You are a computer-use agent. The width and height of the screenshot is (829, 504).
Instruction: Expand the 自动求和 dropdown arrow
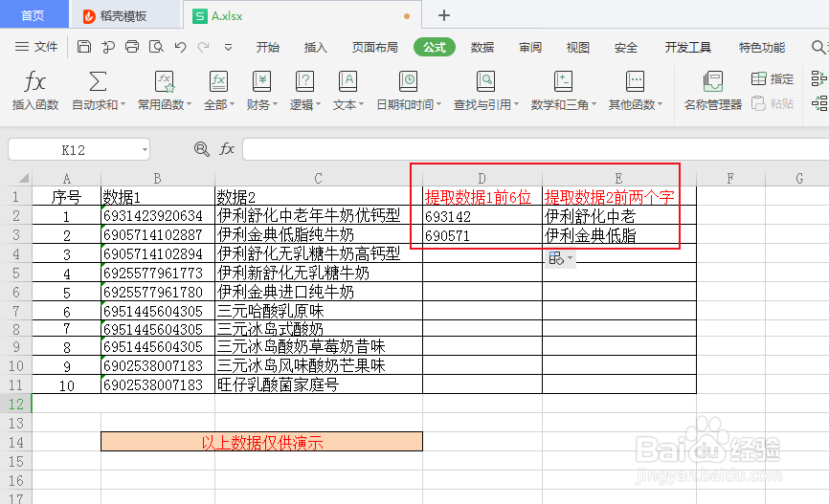point(123,104)
